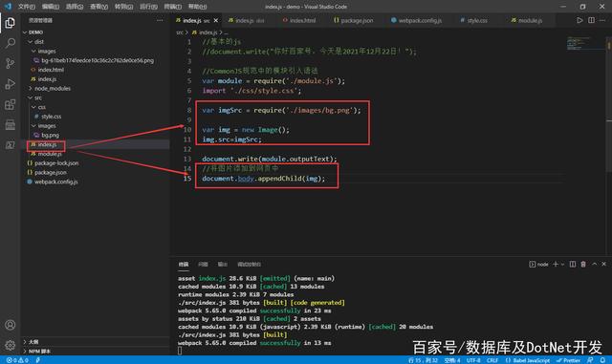Screen dimensions: 612x364
Task: Switch to the index.js dist tab
Action: point(247,20)
